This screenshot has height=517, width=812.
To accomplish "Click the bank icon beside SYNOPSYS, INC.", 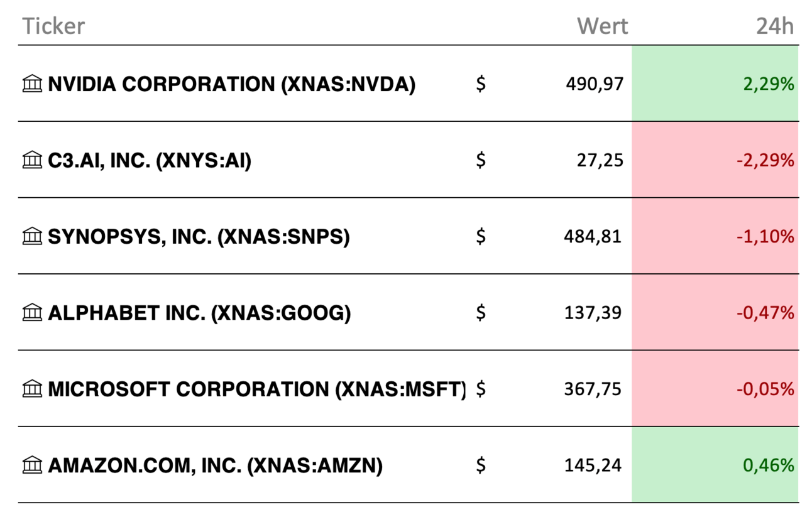I will click(32, 236).
